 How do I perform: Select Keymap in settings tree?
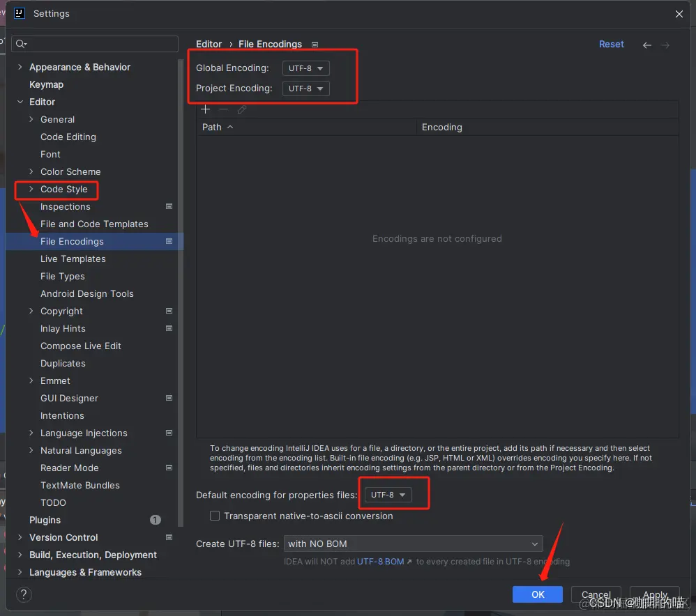pos(46,84)
